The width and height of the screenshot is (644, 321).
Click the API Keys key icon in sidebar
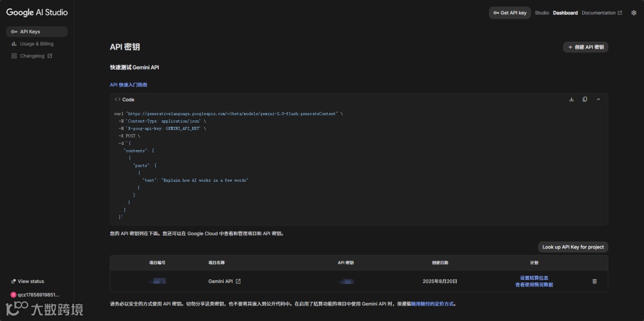tap(14, 32)
